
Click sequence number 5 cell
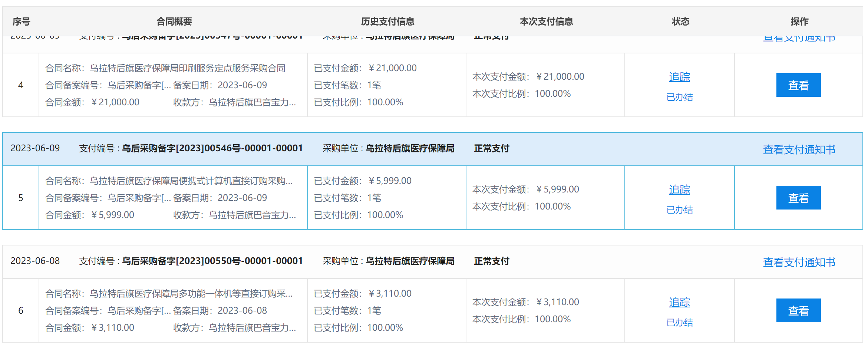[21, 198]
